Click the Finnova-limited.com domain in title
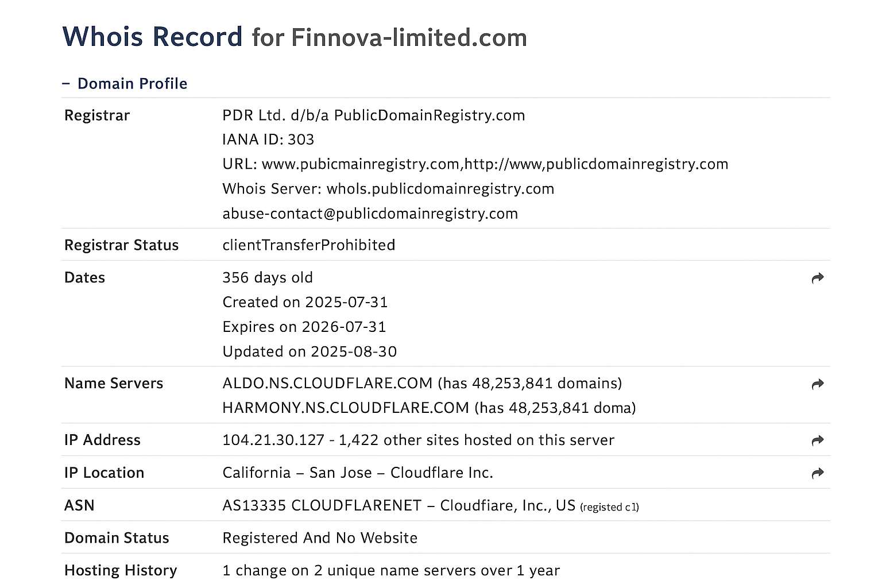Image resolution: width=882 pixels, height=588 pixels. pyautogui.click(x=409, y=38)
